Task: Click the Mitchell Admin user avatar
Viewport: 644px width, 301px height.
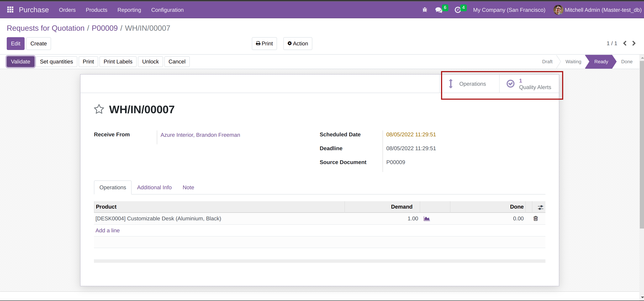Action: click(x=558, y=10)
